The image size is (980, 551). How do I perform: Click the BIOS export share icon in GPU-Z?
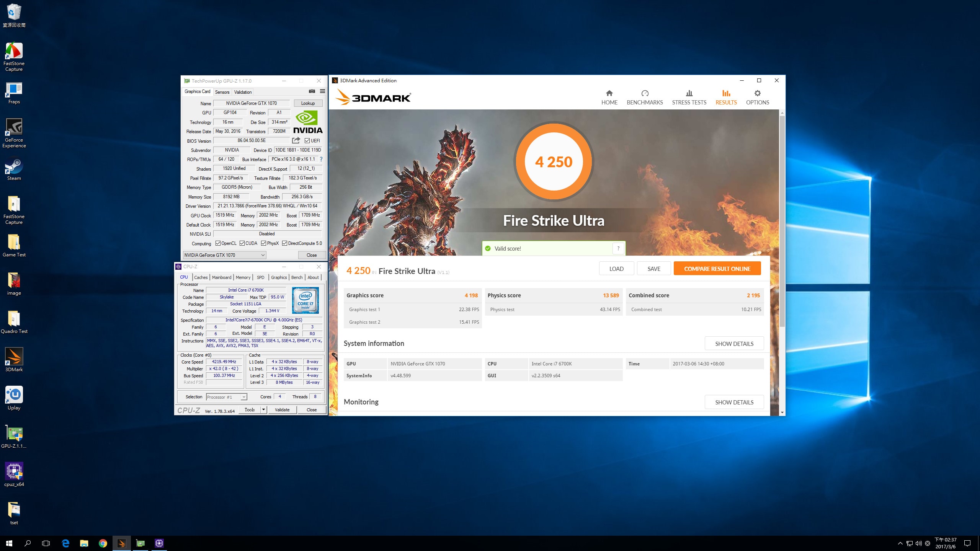pyautogui.click(x=296, y=140)
